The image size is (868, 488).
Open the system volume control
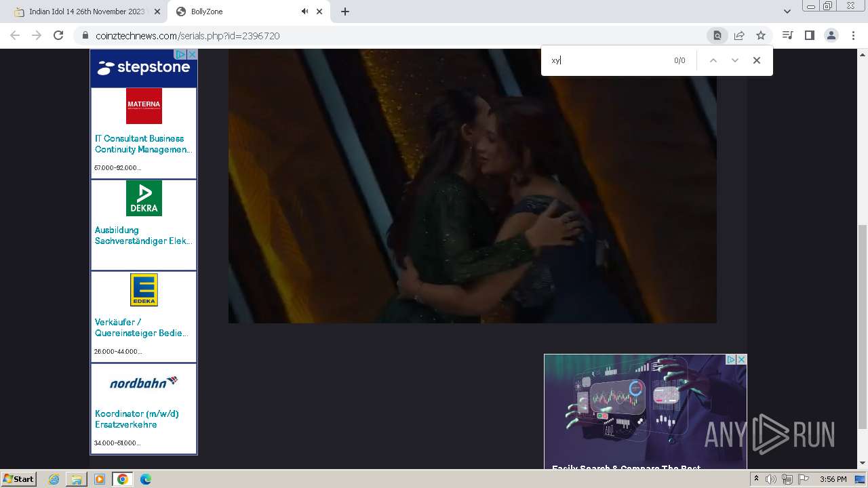coord(770,479)
